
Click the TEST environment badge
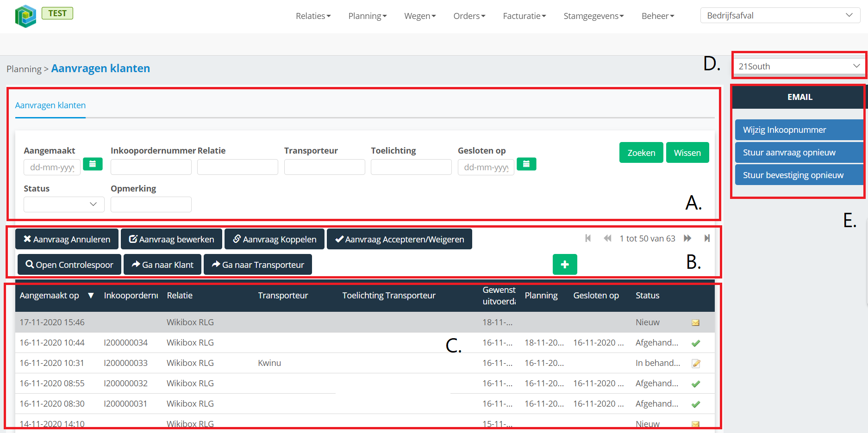coord(57,13)
